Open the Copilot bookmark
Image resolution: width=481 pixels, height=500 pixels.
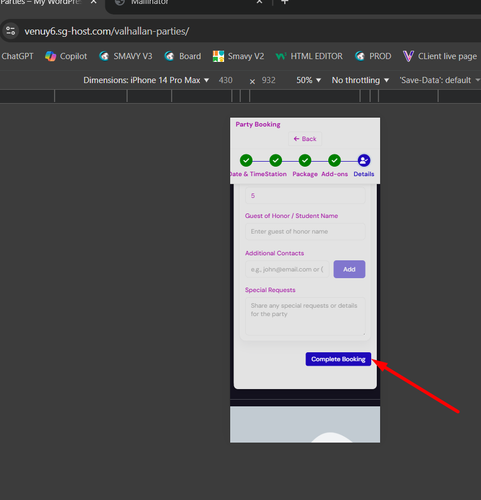[x=66, y=56]
